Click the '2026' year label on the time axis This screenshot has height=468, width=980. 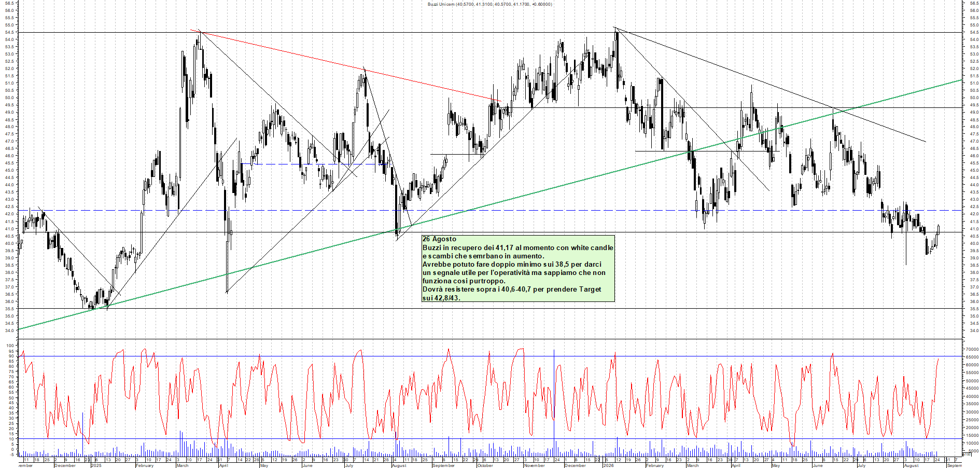[x=608, y=465]
